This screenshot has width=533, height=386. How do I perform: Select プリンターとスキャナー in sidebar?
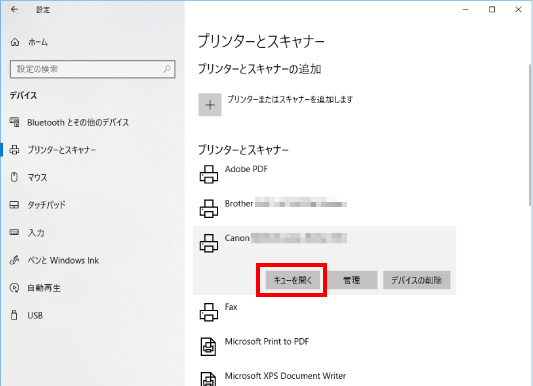62,150
